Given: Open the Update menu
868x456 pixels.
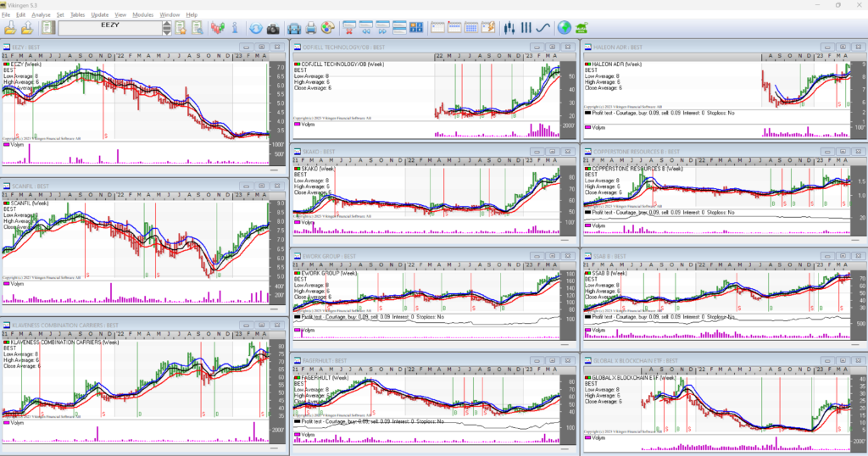Looking at the screenshot, I should (x=100, y=15).
